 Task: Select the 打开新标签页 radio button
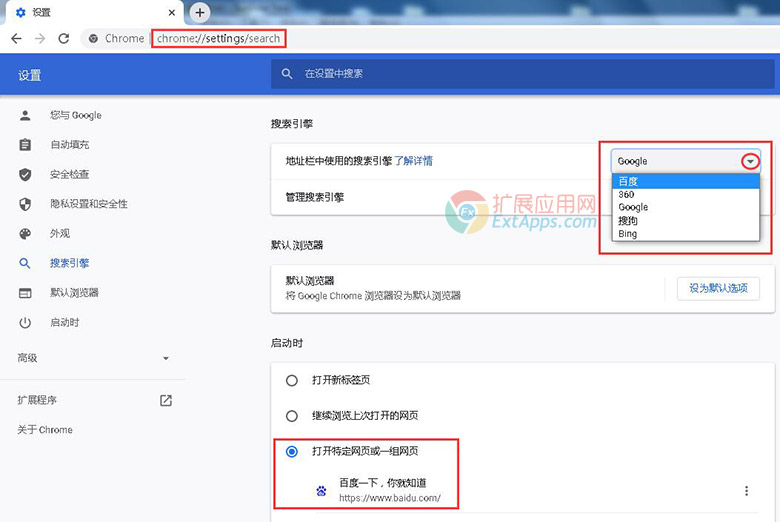pyautogui.click(x=292, y=381)
